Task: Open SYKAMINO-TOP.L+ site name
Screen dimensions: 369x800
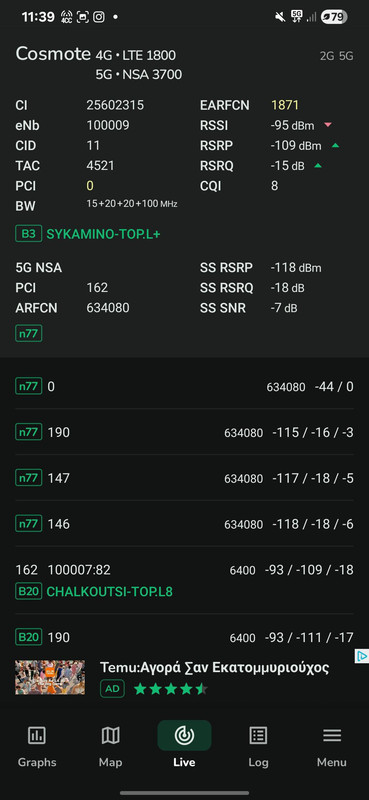Action: (x=107, y=234)
